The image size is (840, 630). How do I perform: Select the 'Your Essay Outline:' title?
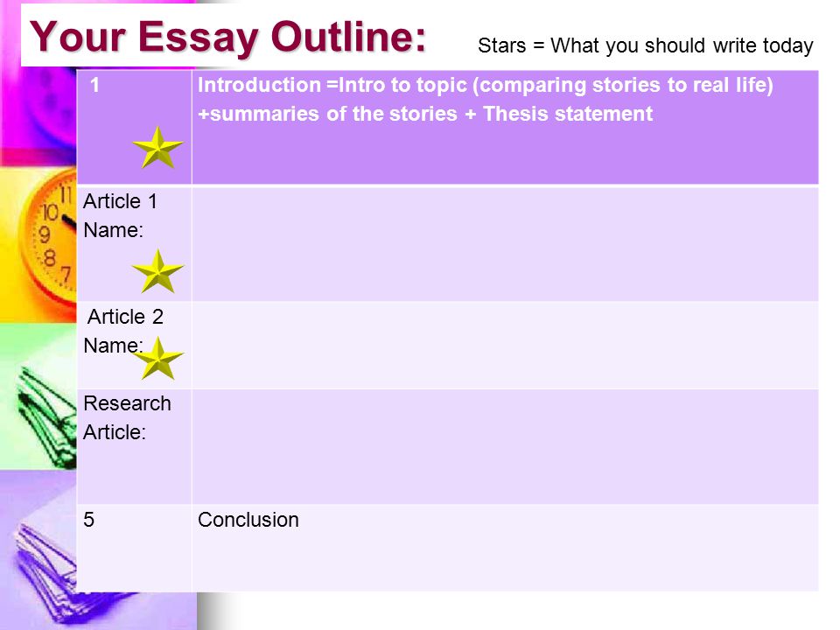point(227,38)
